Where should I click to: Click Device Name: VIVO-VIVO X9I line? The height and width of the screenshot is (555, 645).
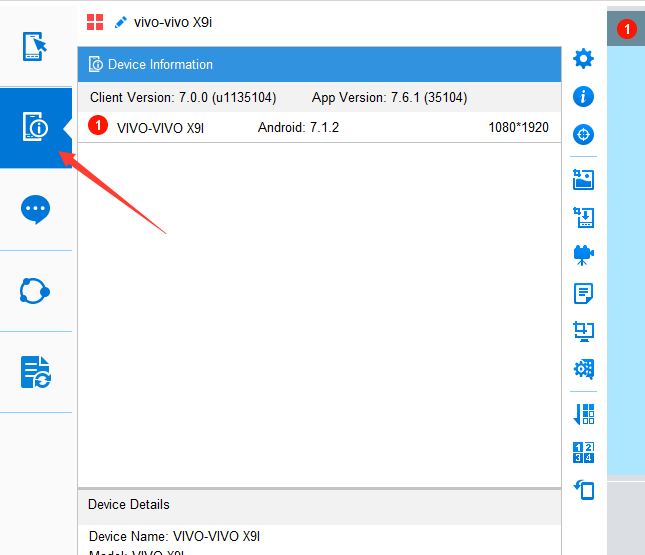174,536
